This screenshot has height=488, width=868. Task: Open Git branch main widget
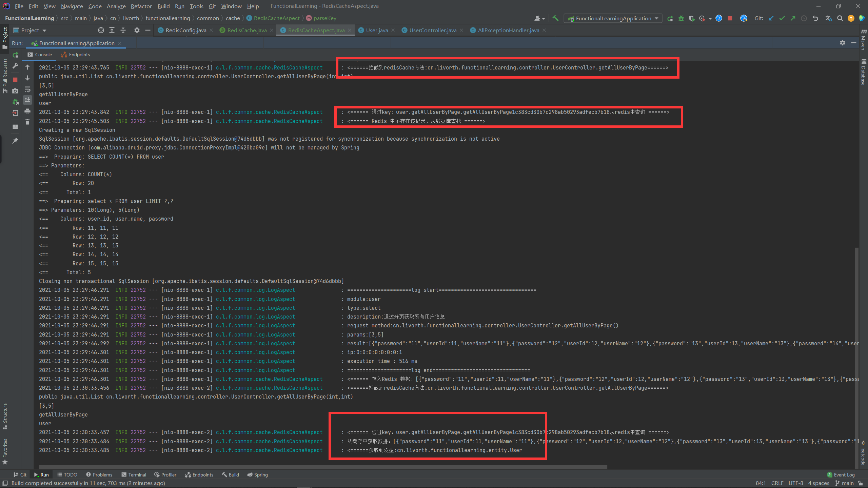[845, 483]
